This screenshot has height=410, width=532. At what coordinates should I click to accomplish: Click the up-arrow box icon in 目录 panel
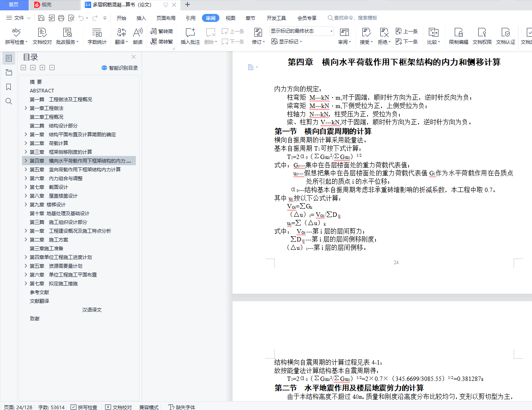[x=33, y=68]
